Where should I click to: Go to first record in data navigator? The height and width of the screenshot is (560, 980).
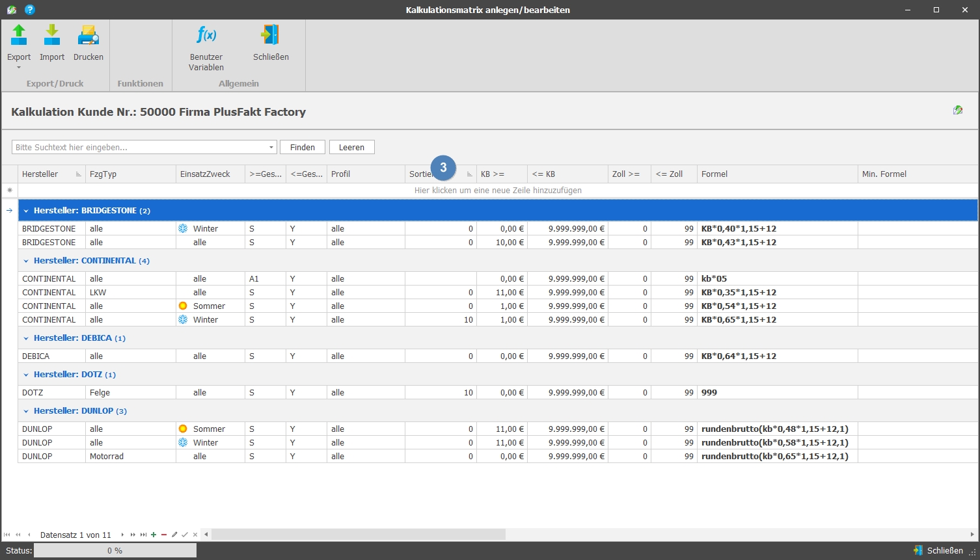tap(7, 535)
